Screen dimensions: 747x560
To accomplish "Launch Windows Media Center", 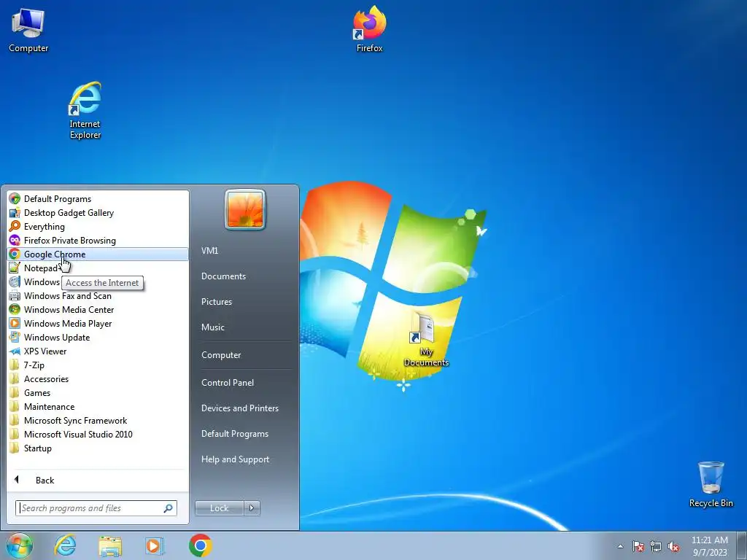I will tap(98, 309).
